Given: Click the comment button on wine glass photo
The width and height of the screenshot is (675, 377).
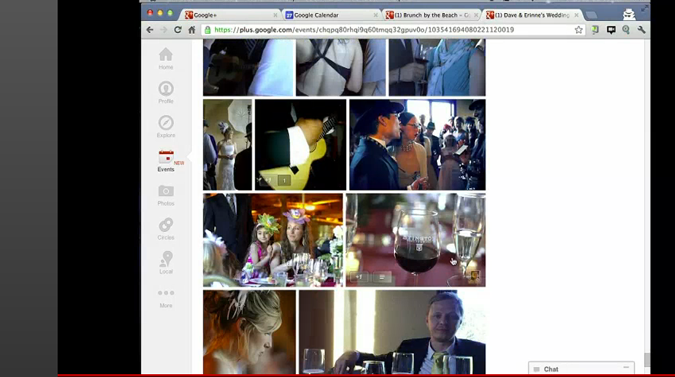Looking at the screenshot, I should (x=381, y=277).
